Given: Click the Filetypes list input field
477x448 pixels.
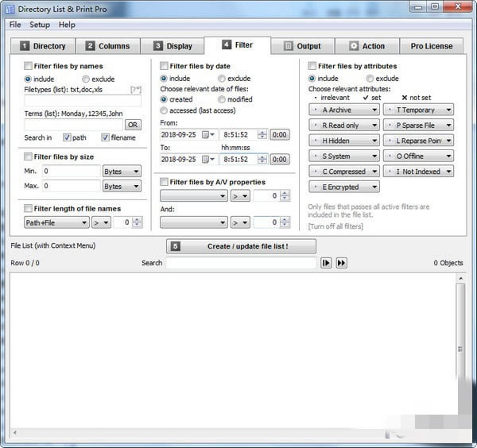Looking at the screenshot, I should pyautogui.click(x=83, y=101).
